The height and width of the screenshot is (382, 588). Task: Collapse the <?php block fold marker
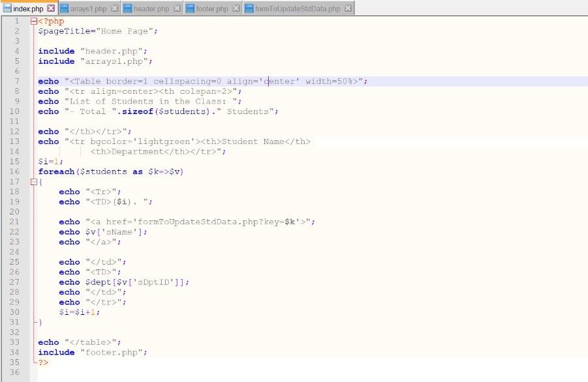point(34,22)
